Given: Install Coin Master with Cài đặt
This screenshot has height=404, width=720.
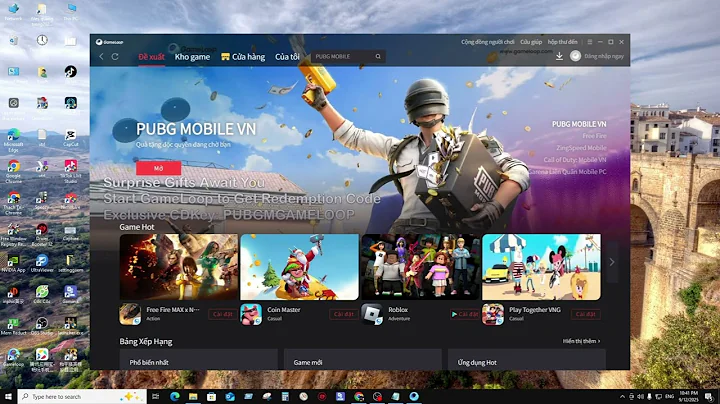Looking at the screenshot, I should click(x=343, y=314).
